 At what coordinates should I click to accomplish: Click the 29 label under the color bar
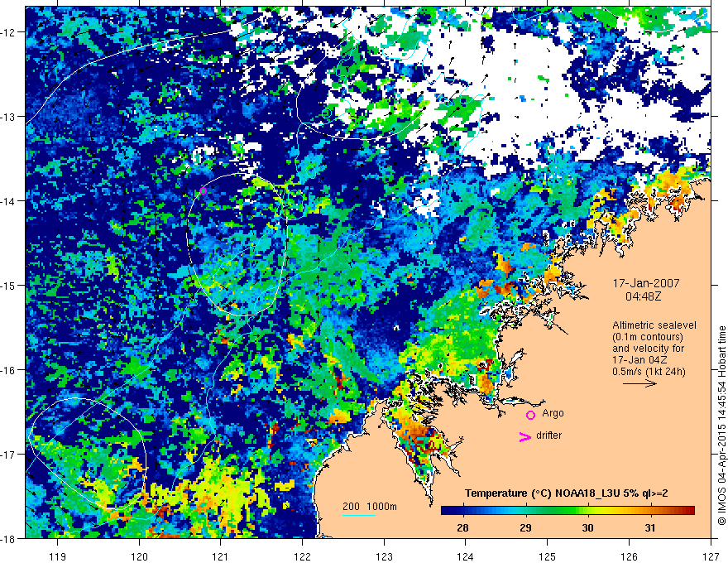tap(525, 527)
